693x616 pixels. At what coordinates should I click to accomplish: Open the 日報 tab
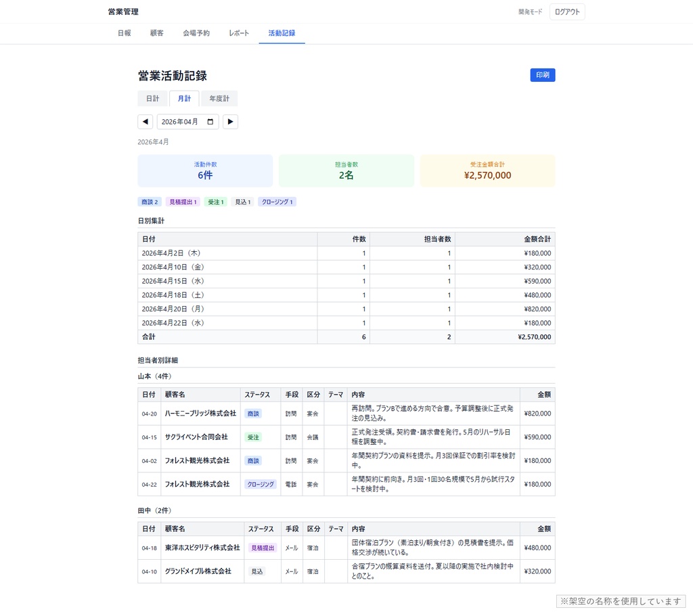(x=124, y=32)
